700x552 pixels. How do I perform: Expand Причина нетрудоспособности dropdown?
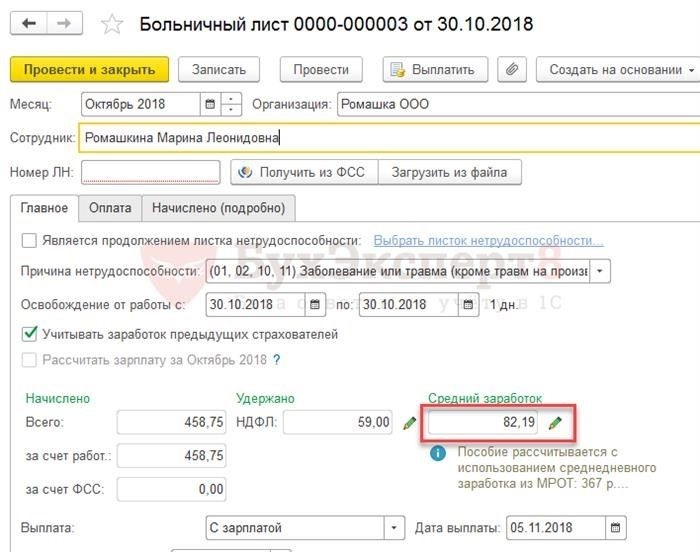point(600,271)
